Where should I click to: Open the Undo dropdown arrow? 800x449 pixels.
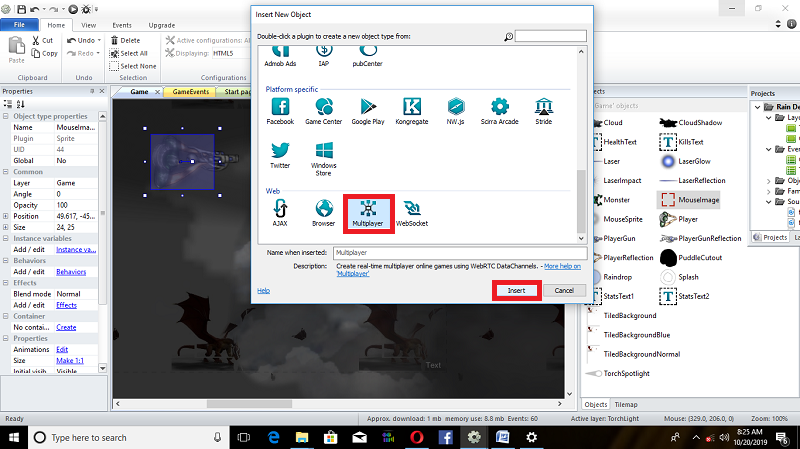99,40
